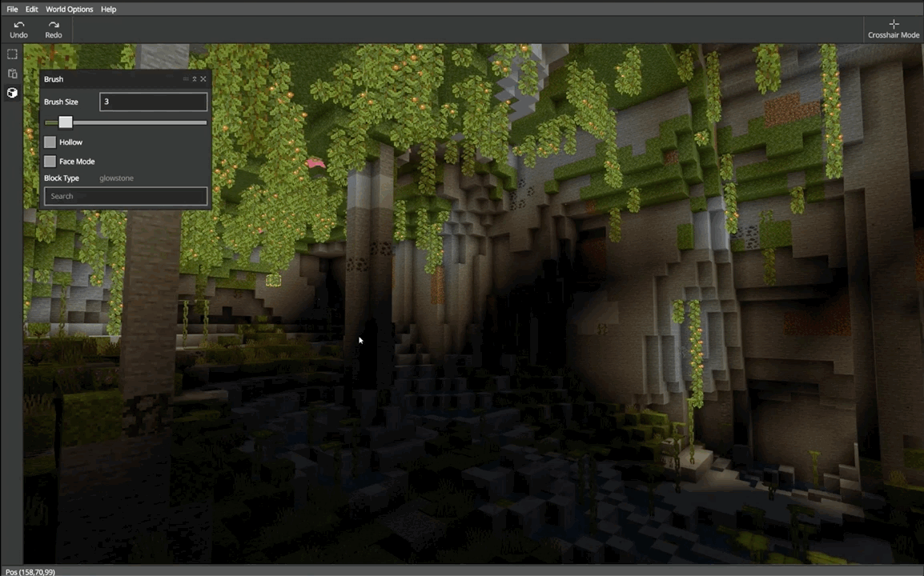This screenshot has height=576, width=924.
Task: Select the Selection tool in sidebar
Action: pos(12,54)
